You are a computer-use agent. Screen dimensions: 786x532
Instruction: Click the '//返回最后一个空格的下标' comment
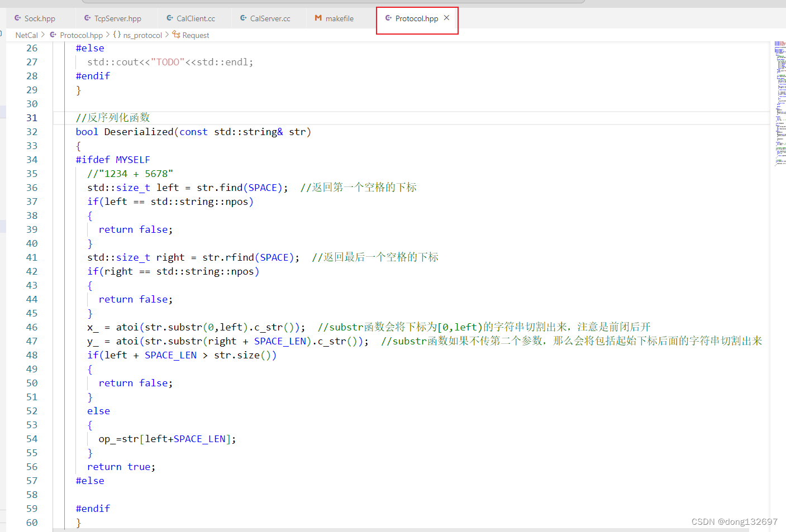(375, 257)
